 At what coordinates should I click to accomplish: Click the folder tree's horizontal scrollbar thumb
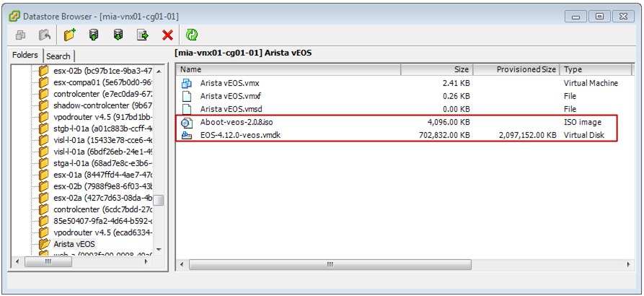click(x=48, y=262)
